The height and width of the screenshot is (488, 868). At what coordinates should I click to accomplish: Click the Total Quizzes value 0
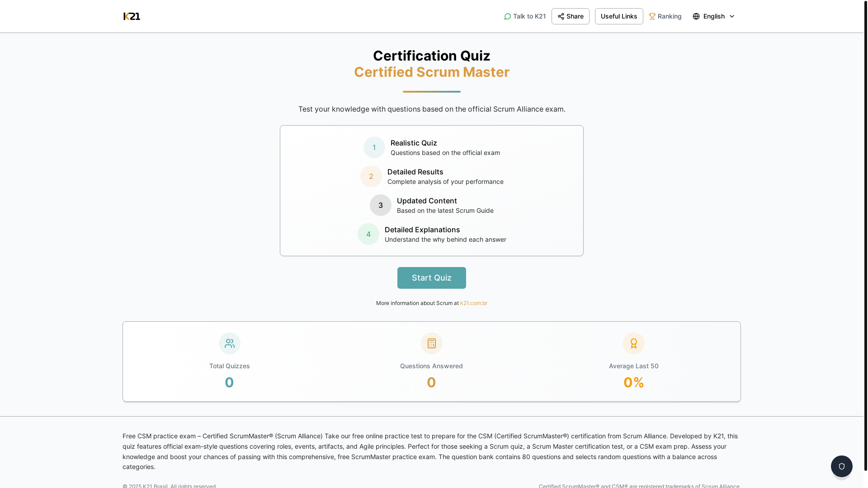tap(229, 382)
